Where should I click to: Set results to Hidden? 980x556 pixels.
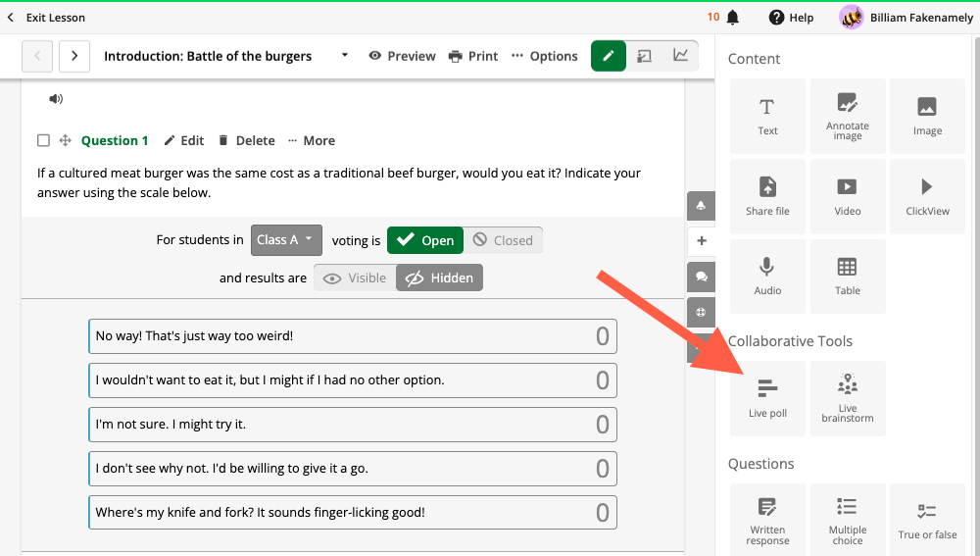439,278
